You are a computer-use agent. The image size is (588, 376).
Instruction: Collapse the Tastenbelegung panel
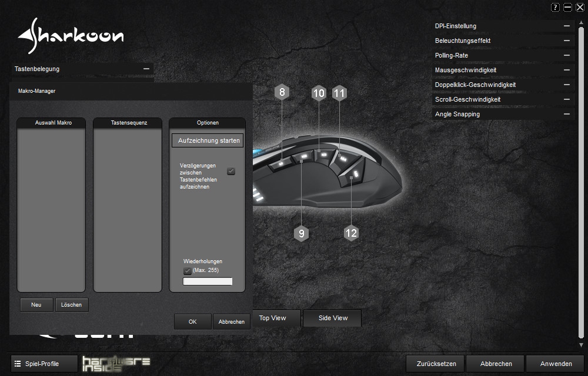point(146,69)
